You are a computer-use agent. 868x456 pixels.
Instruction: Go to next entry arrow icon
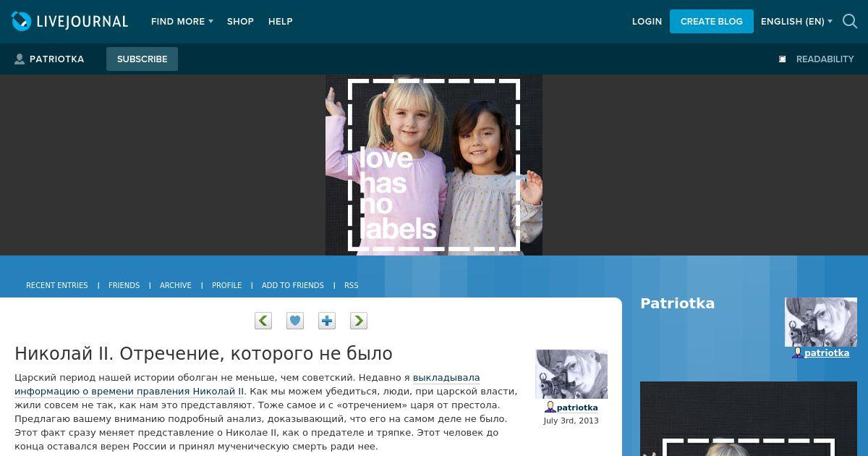(x=359, y=321)
